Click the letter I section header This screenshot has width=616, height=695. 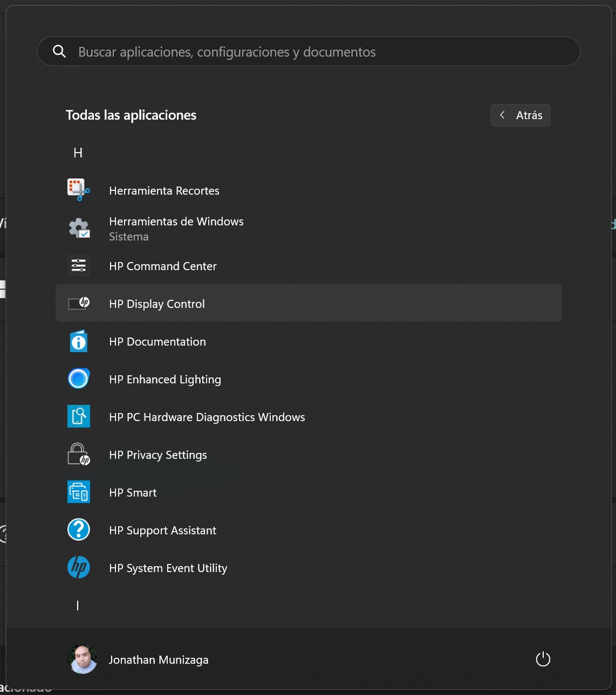(78, 605)
